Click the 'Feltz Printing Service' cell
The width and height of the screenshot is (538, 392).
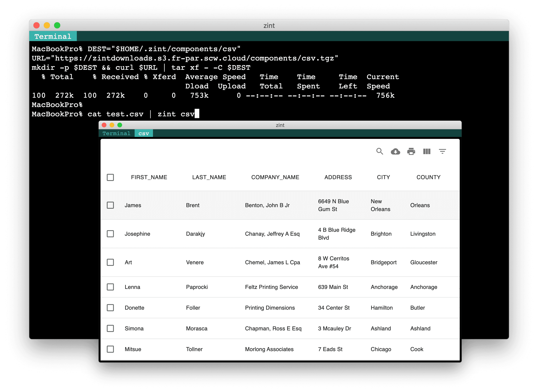point(271,287)
